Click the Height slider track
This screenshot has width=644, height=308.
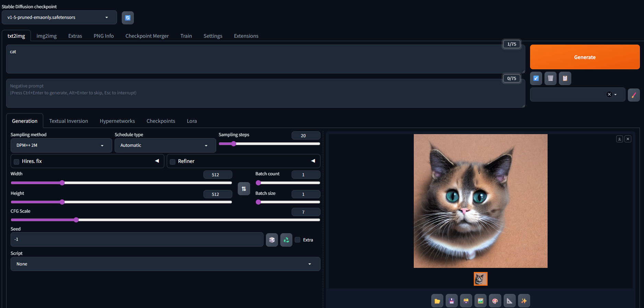121,202
